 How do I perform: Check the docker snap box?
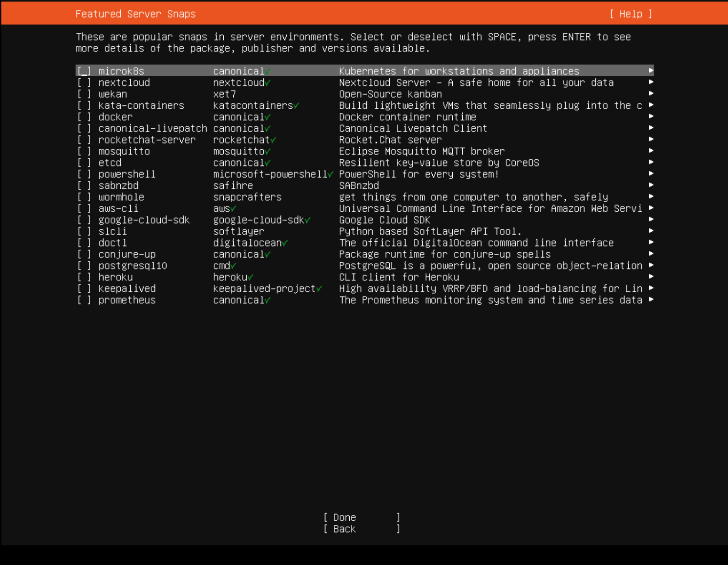pyautogui.click(x=84, y=117)
